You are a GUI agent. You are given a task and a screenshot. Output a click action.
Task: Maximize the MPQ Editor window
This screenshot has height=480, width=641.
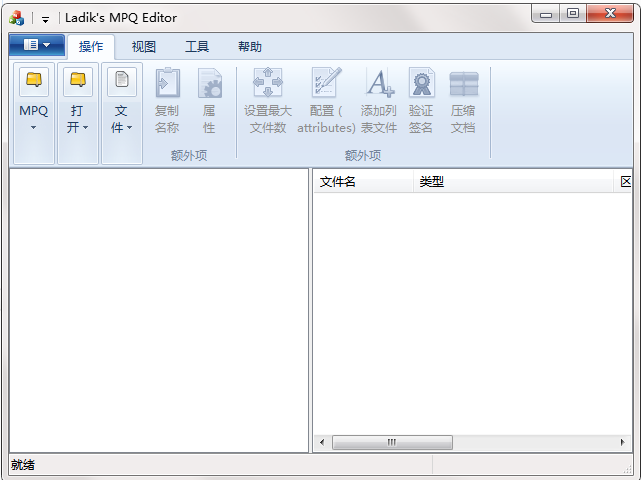[x=573, y=13]
